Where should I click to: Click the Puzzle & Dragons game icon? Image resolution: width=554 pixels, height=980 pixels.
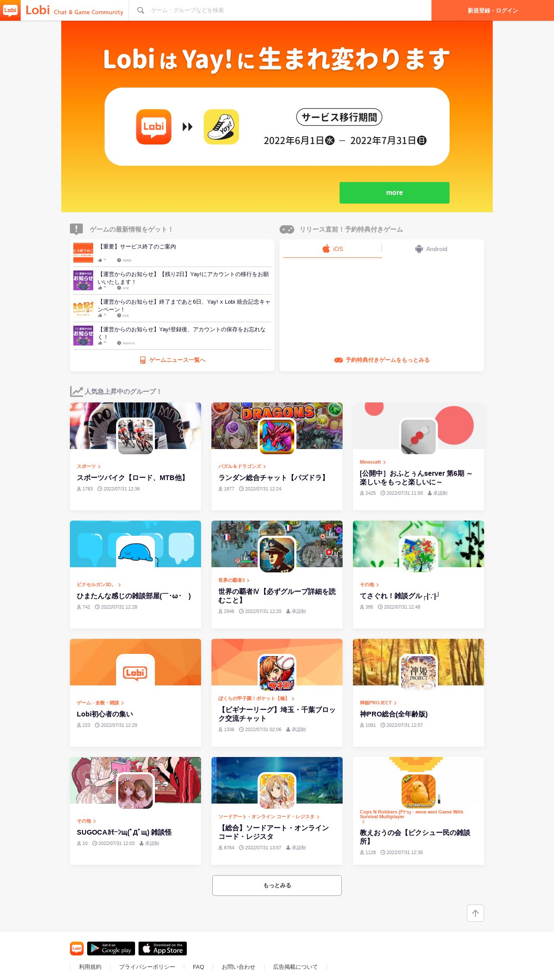(277, 437)
